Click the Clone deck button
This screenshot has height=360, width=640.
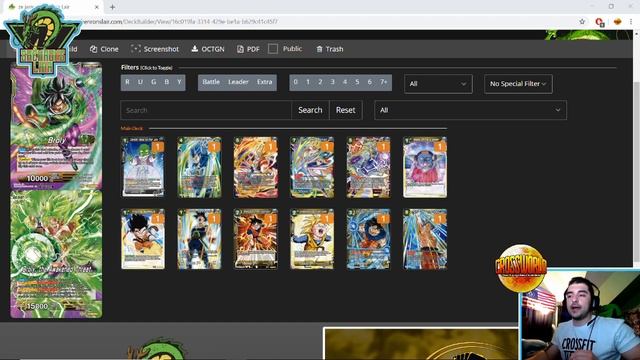tap(104, 49)
